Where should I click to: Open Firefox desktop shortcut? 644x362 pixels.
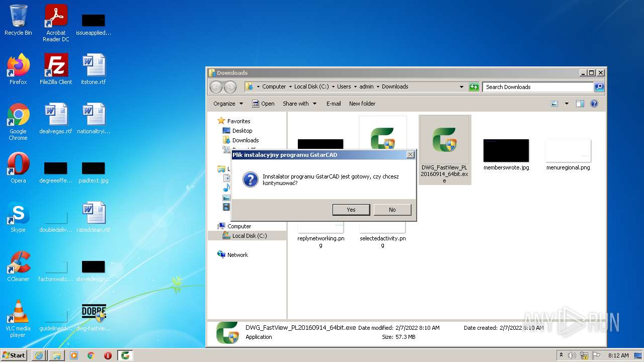(x=18, y=69)
